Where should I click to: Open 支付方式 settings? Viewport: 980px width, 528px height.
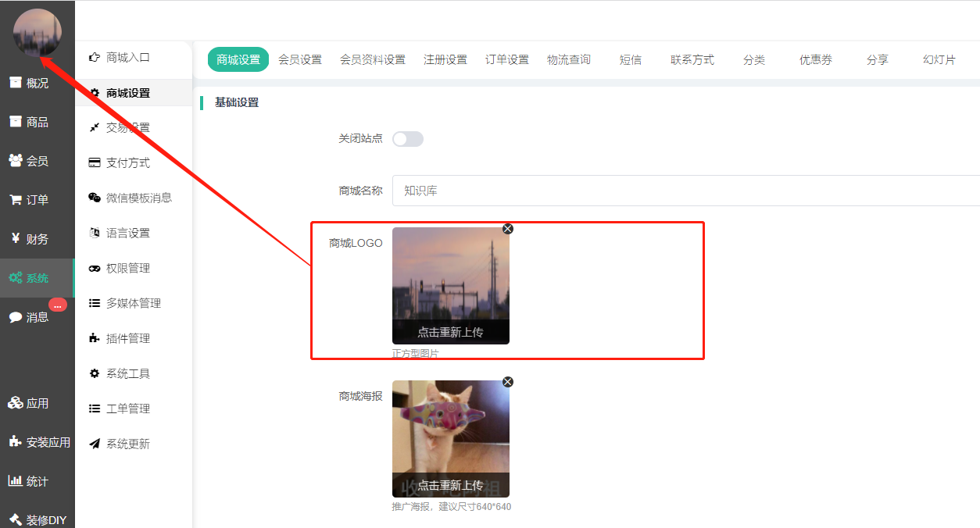pos(128,162)
